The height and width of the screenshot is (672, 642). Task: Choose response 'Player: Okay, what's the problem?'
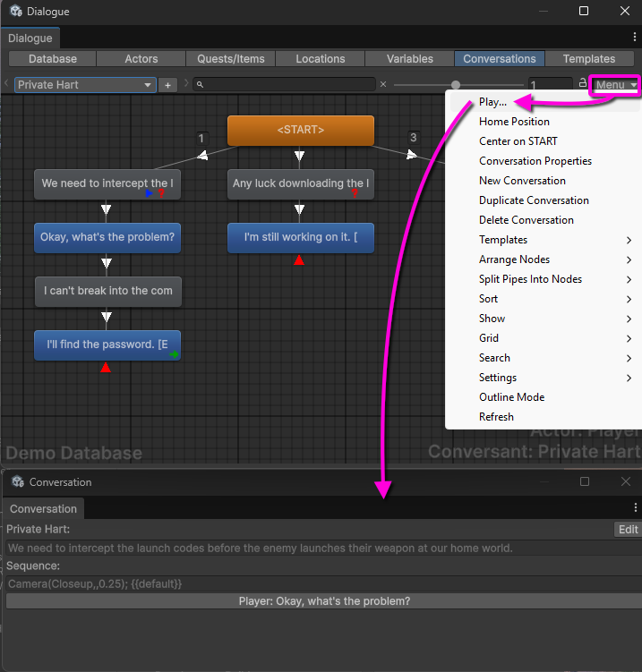point(324,601)
